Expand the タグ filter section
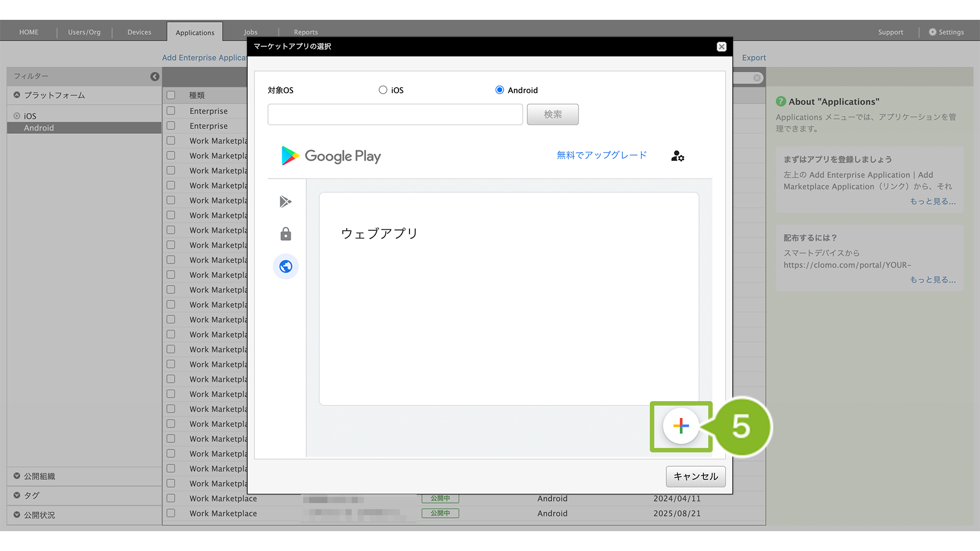 point(17,495)
